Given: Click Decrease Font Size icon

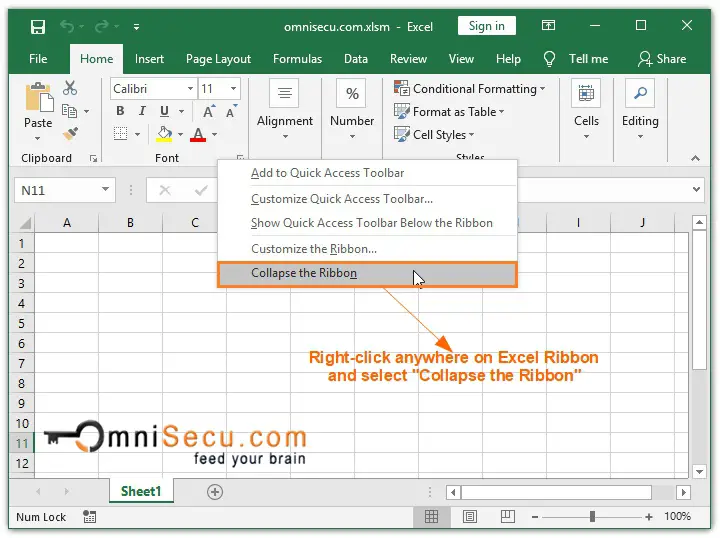Looking at the screenshot, I should click(231, 112).
